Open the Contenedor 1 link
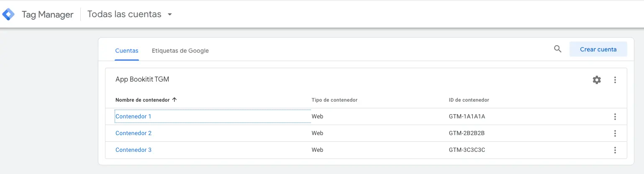This screenshot has height=174, width=644. 133,116
